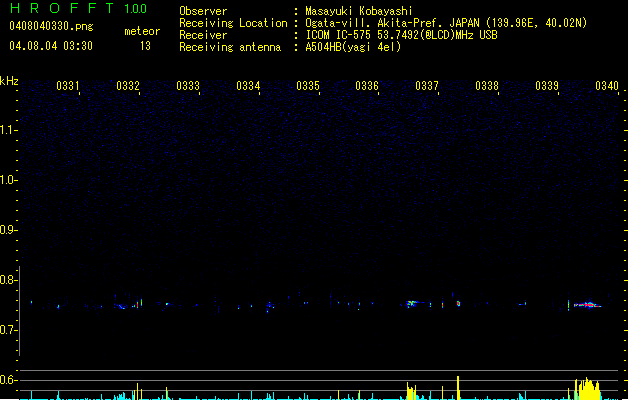Click the 0334 time marker
Viewport: 629px width, 400px height.
click(248, 86)
